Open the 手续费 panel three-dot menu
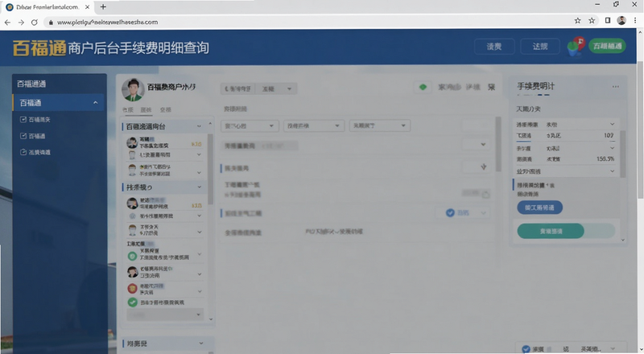The image size is (644, 354). coord(615,87)
